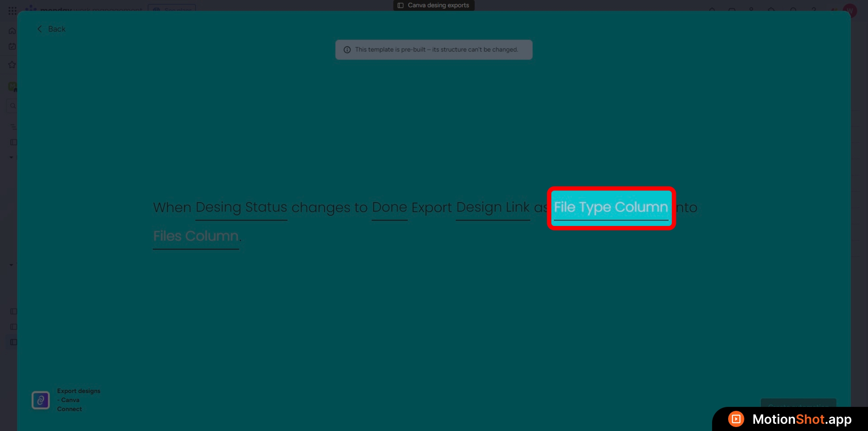The width and height of the screenshot is (868, 431).
Task: Open the apps grid switcher icon
Action: tap(12, 10)
